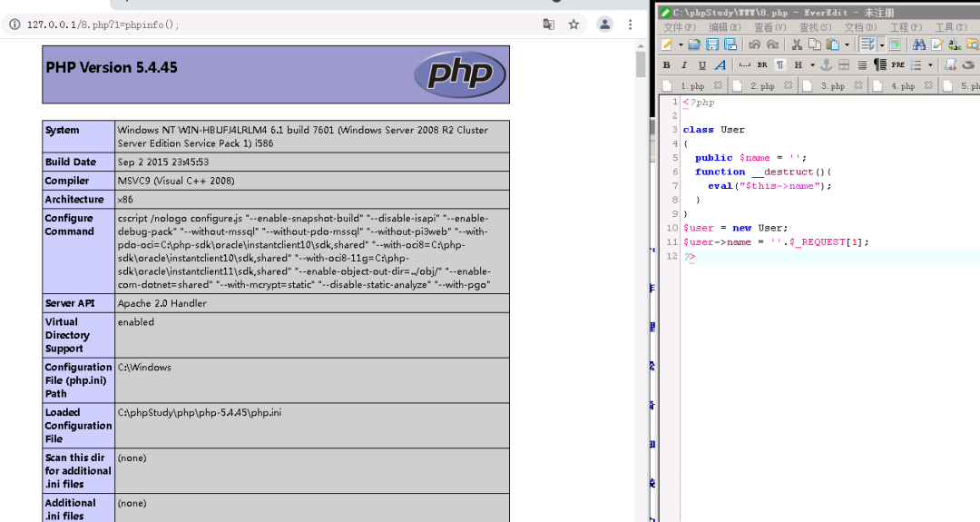Open the 文件(F) menu
The width and height of the screenshot is (980, 522).
coord(680,27)
